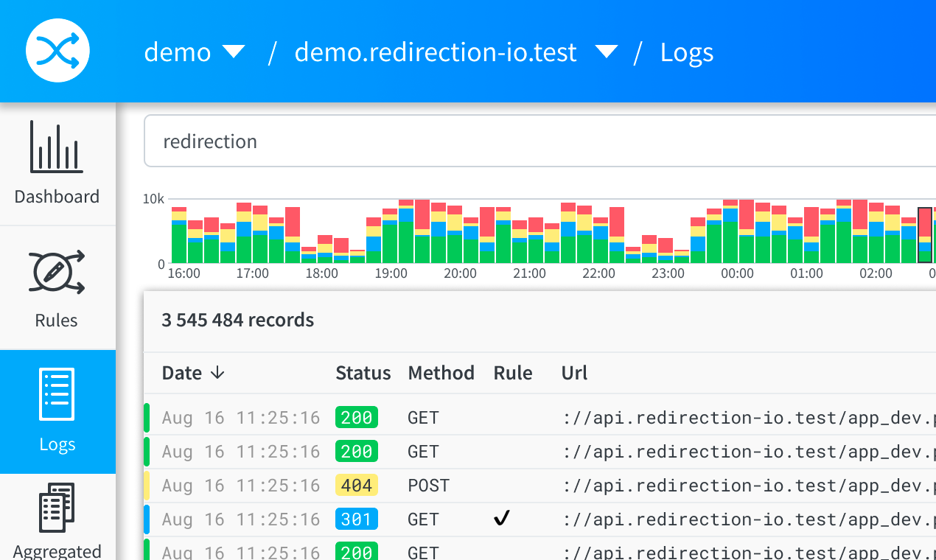Click the checkmark in the Rule column
This screenshot has height=560, width=936.
[x=502, y=519]
